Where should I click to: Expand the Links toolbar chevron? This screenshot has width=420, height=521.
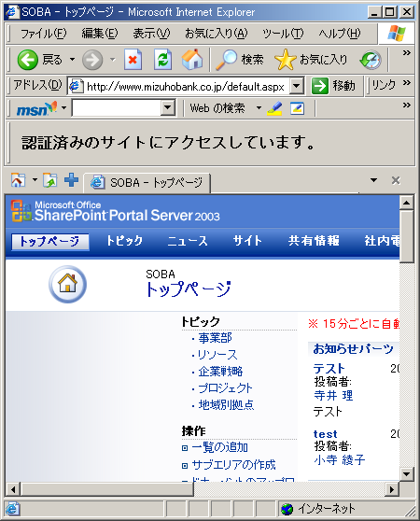click(407, 83)
